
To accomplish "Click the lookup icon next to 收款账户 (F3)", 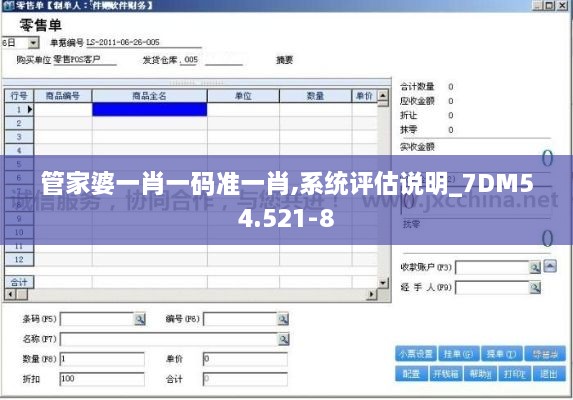I will point(535,268).
